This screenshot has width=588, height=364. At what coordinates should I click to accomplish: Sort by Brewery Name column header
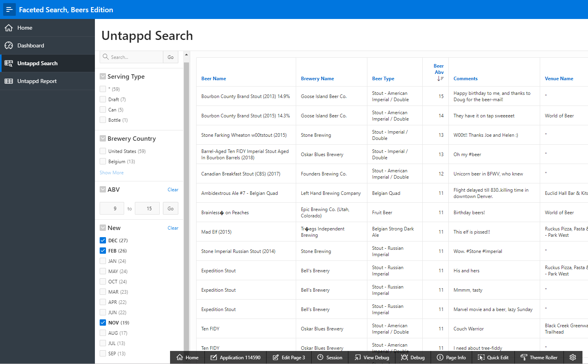(317, 79)
